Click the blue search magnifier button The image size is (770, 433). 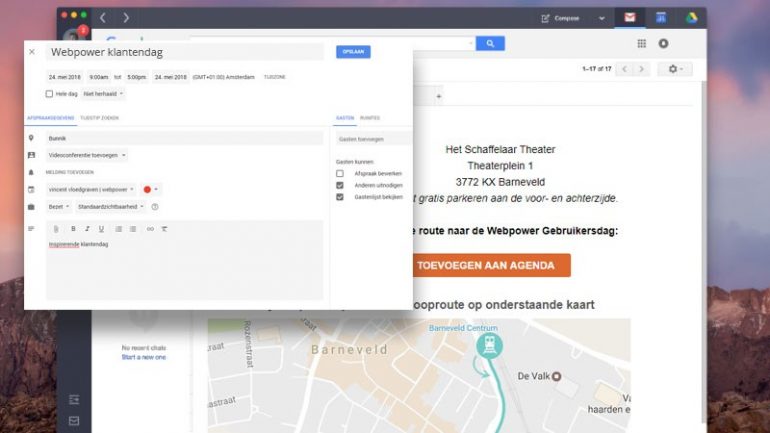click(x=490, y=43)
